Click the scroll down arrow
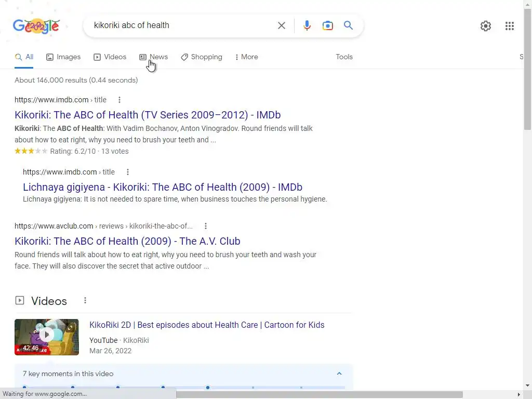The image size is (532, 399). tap(527, 385)
